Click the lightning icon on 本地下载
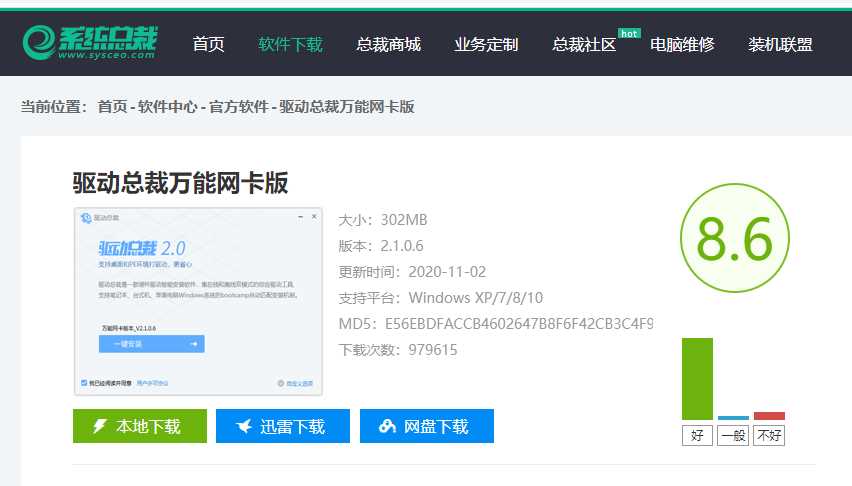852x486 pixels. 99,427
